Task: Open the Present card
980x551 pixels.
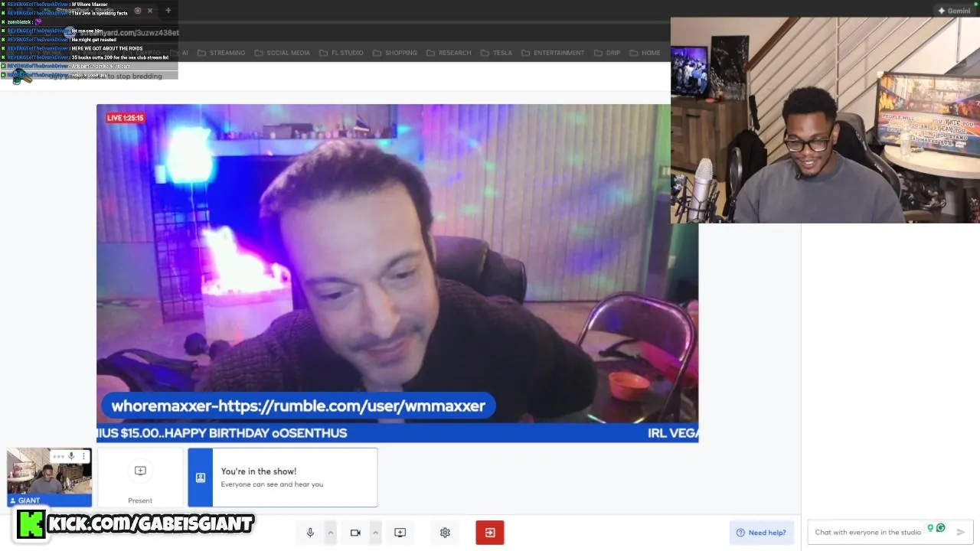Action: [x=140, y=478]
